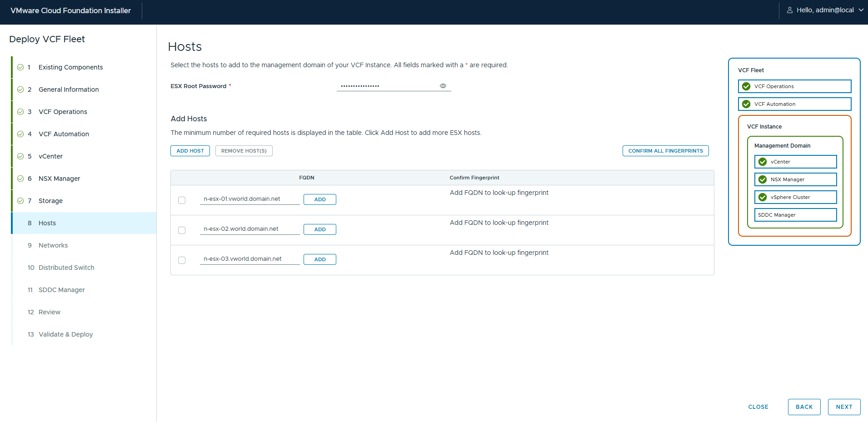The image size is (868, 422).
Task: Show the ESX root password with eye icon
Action: pos(443,86)
